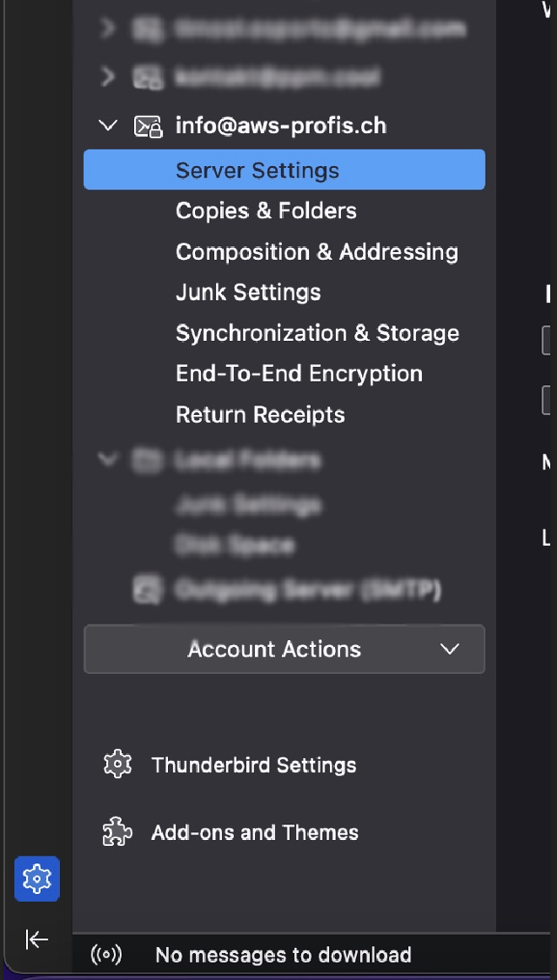Click the Local Folders folder icon

148,461
